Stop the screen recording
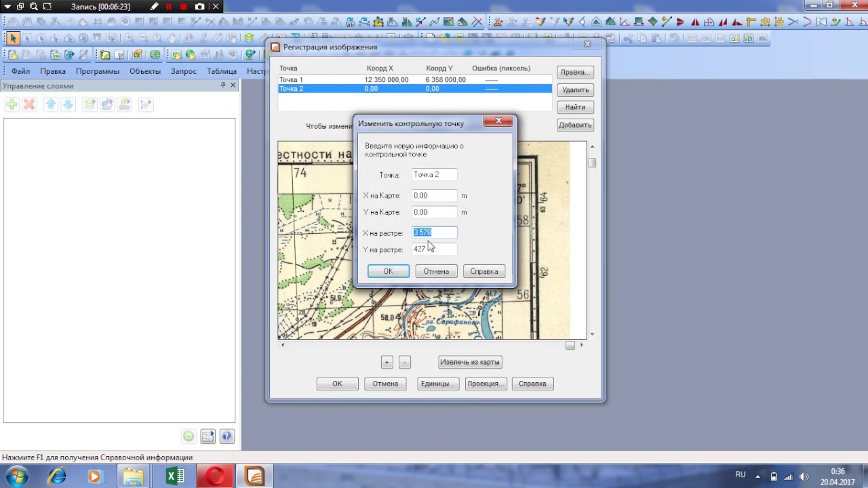 [x=183, y=6]
